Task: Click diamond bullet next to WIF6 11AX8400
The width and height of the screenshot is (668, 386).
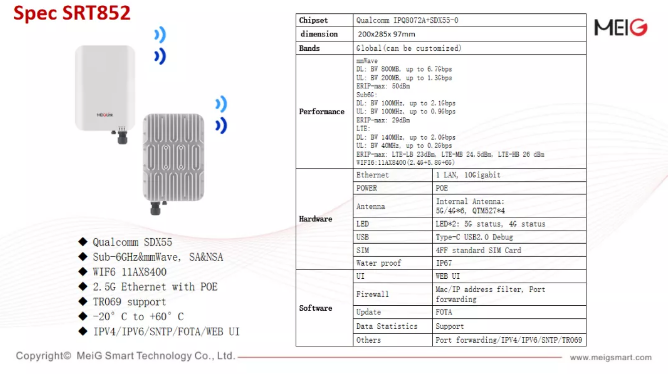Action: click(x=83, y=271)
